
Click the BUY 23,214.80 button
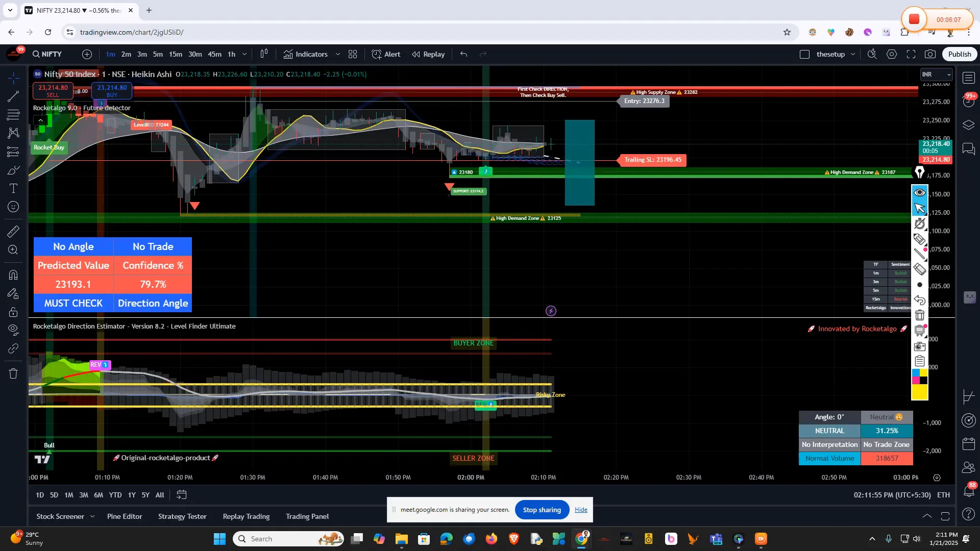click(x=112, y=91)
